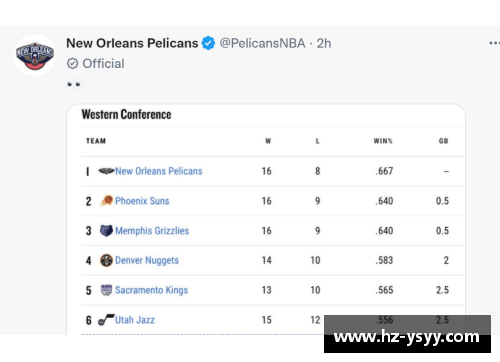
Task: Click the New Orleans Pelicans profile avatar
Action: tap(35, 55)
